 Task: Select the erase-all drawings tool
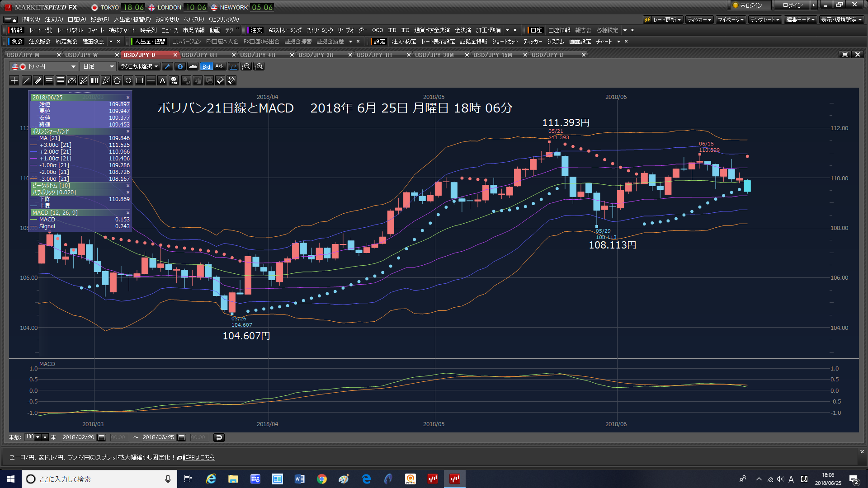point(231,80)
